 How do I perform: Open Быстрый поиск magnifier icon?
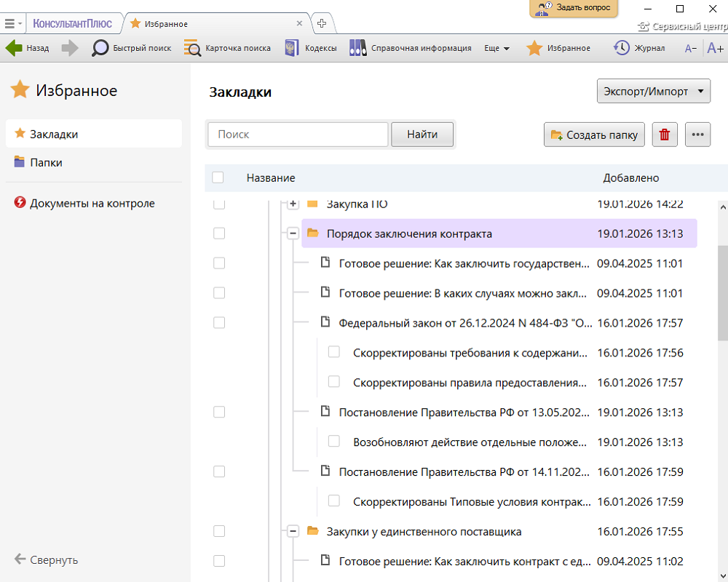100,48
